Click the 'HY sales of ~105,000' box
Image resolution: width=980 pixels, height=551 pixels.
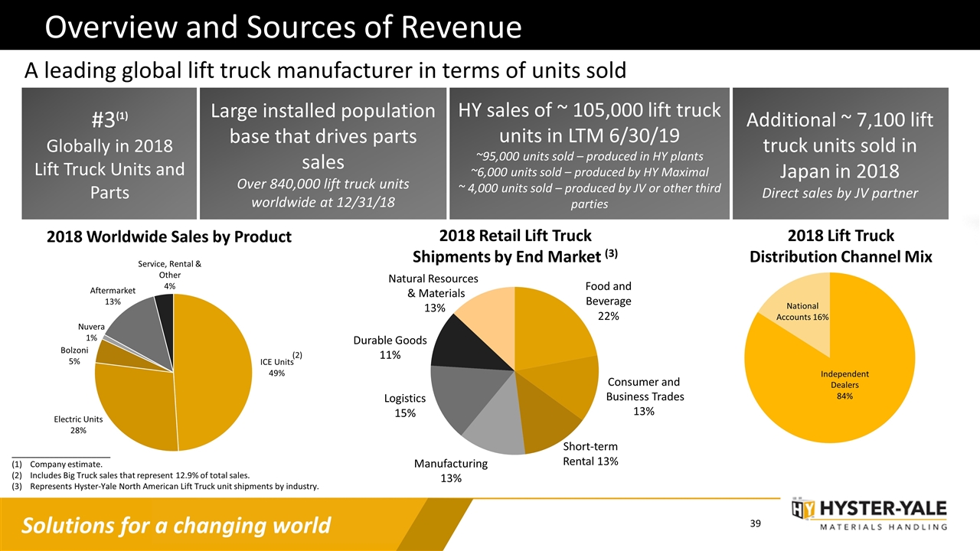[x=589, y=153]
